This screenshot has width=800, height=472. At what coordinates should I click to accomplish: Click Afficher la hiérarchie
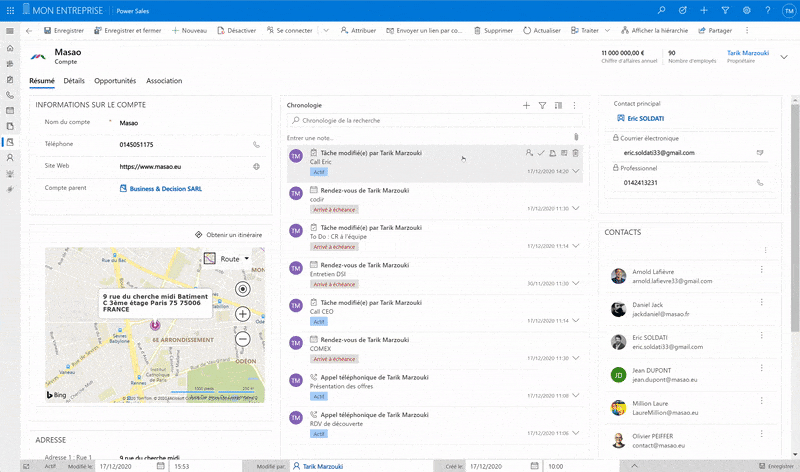click(x=655, y=31)
